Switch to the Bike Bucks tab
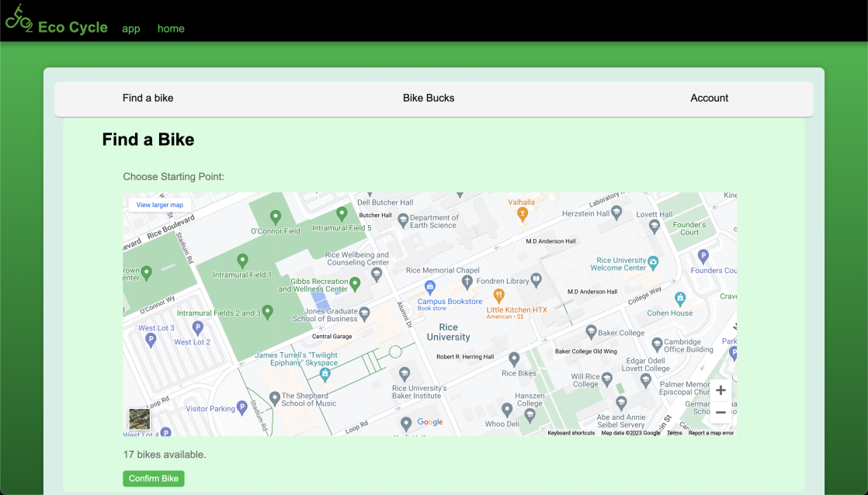 [x=429, y=98]
